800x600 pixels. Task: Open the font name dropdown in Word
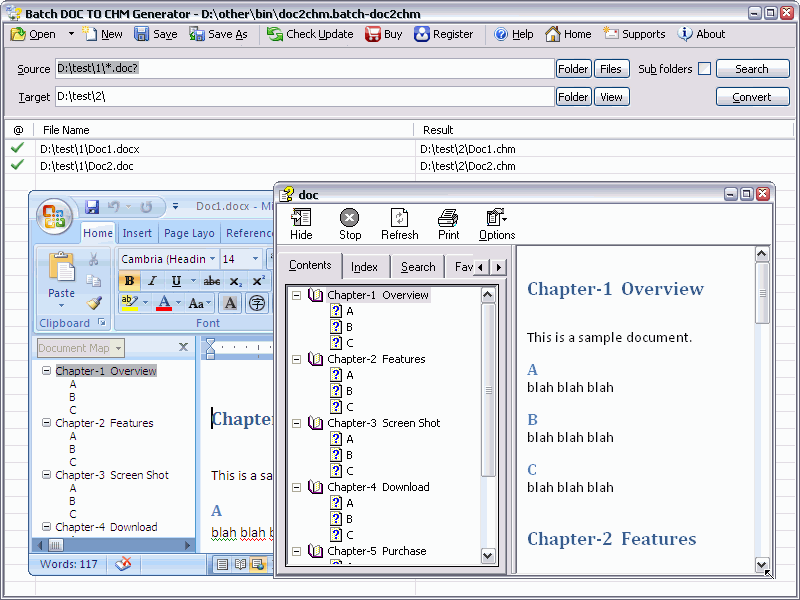tap(212, 259)
